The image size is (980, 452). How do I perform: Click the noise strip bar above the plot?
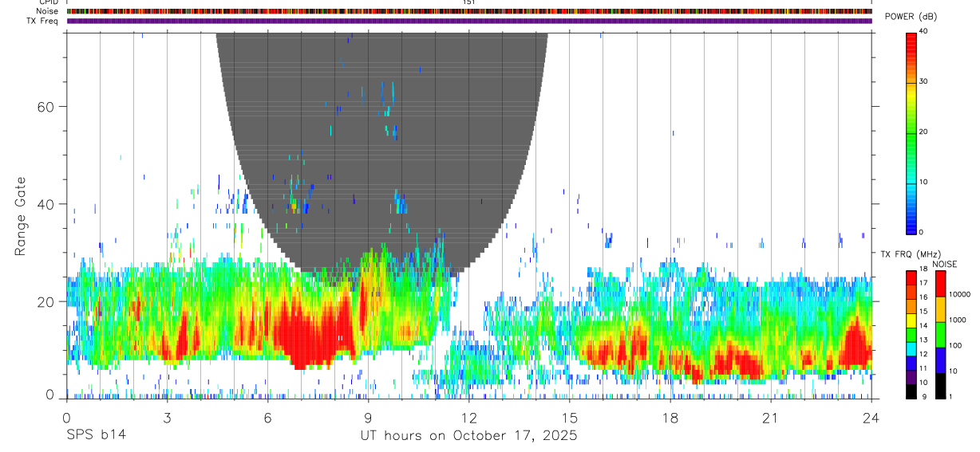[469, 11]
